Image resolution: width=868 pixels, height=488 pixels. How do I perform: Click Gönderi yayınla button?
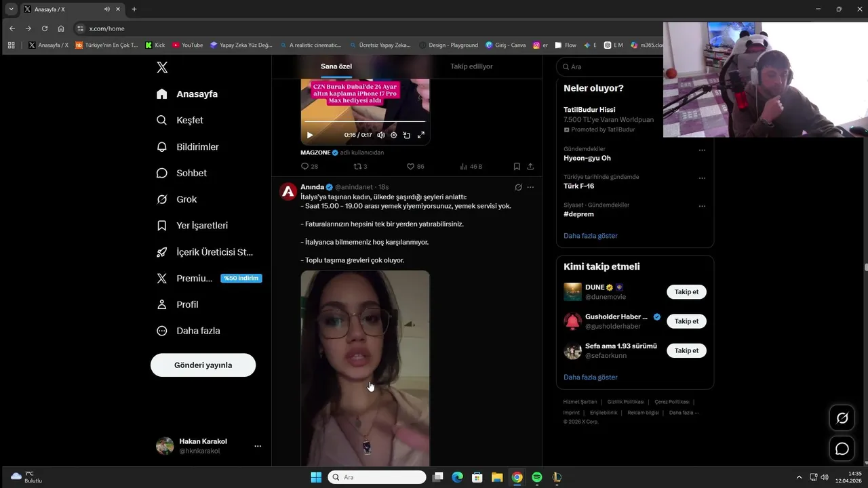[203, 365]
